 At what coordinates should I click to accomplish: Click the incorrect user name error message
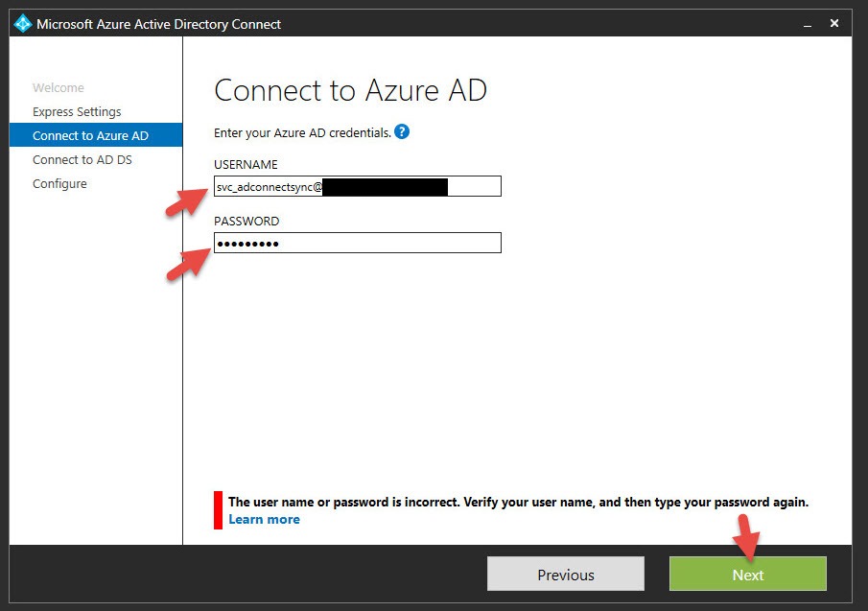(x=518, y=502)
